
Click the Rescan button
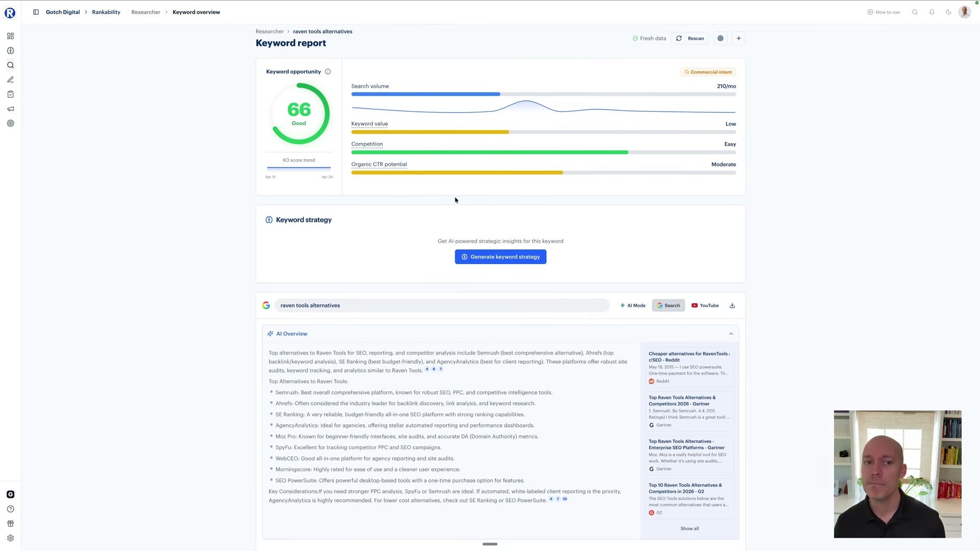[690, 38]
